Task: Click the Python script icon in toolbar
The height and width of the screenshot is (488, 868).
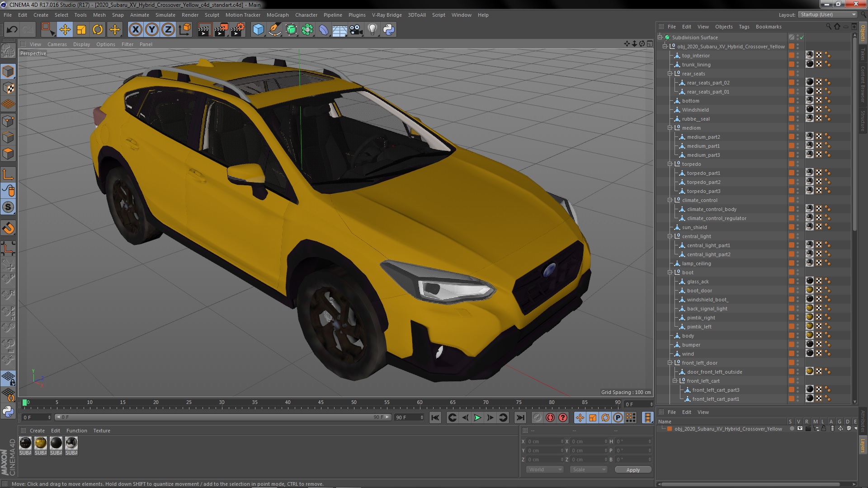Action: [x=389, y=30]
